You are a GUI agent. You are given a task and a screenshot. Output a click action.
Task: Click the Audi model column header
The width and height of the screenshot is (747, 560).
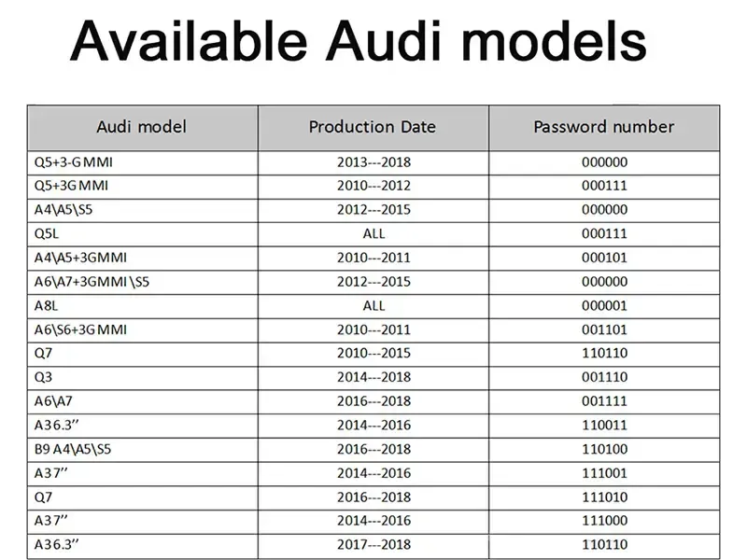[x=143, y=128]
